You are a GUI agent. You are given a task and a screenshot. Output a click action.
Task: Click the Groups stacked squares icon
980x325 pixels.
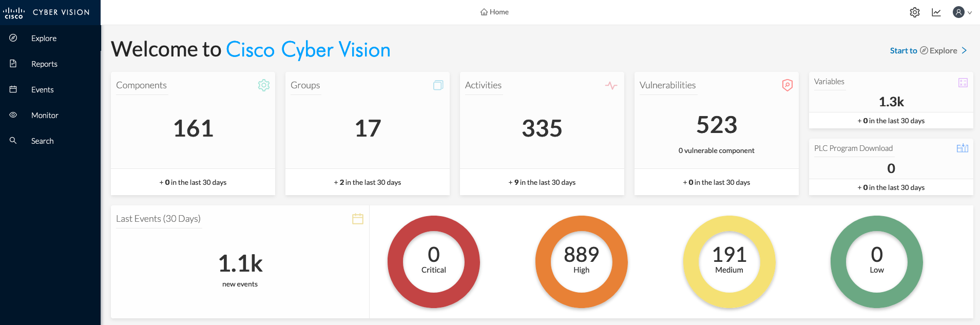438,85
